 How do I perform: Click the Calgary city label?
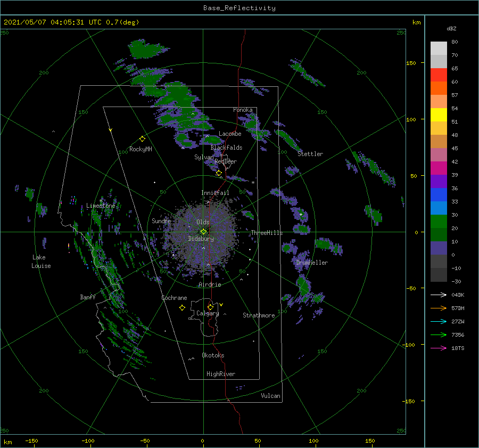coord(208,313)
